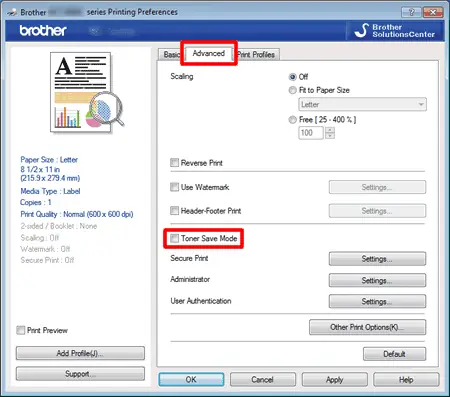The width and height of the screenshot is (450, 397).
Task: Click the Cancel button
Action: [x=263, y=380]
